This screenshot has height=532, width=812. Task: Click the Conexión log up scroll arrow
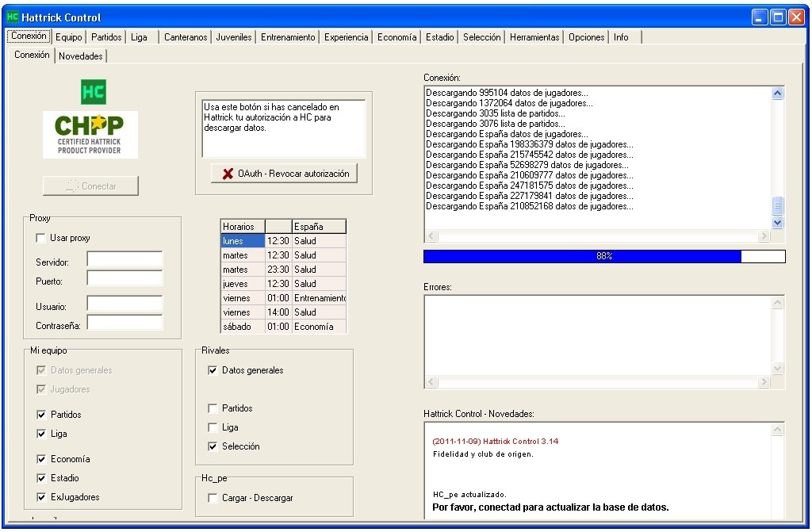[x=777, y=94]
